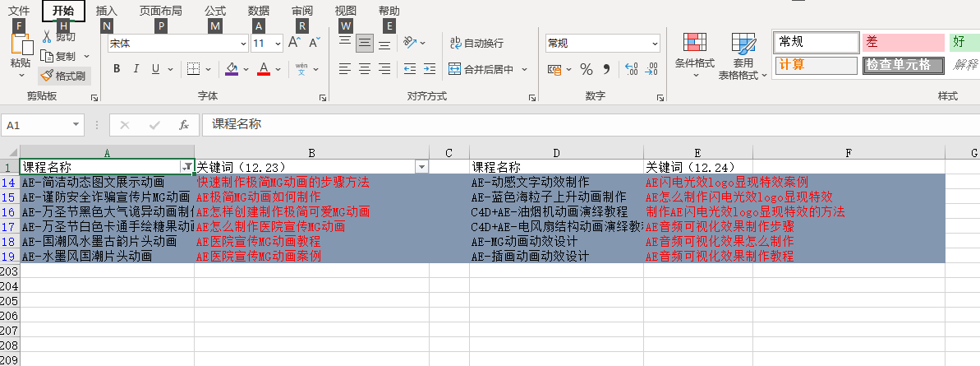The image size is (980, 366).
Task: Apply the pink 差 cell style
Action: 903,42
